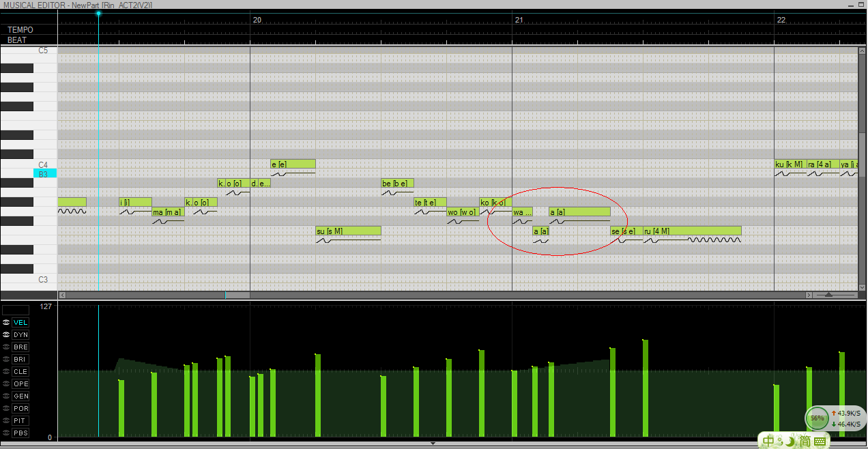Viewport: 868px width, 449px height.
Task: Adjust the horizontal zoom slider handle
Action: click(x=828, y=295)
